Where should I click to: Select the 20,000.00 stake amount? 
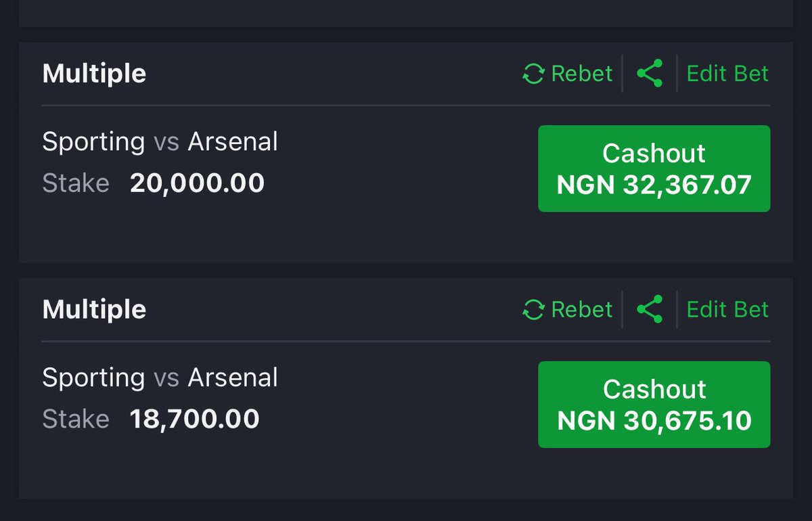point(197,183)
